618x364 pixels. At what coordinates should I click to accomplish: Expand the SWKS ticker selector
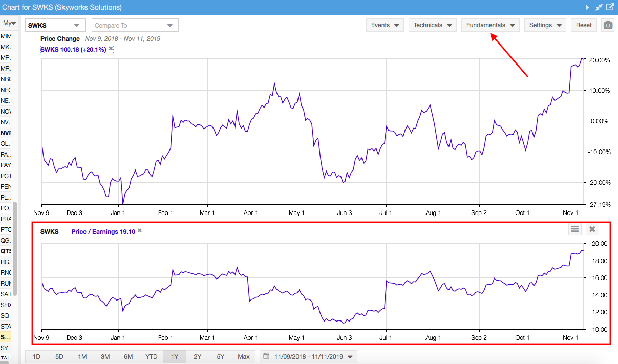(55, 25)
